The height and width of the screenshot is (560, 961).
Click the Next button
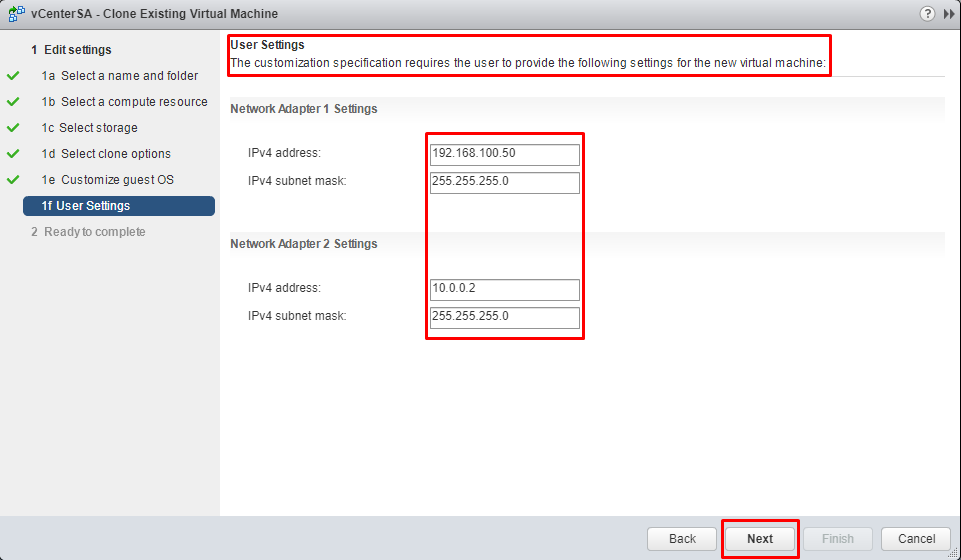[x=760, y=539]
